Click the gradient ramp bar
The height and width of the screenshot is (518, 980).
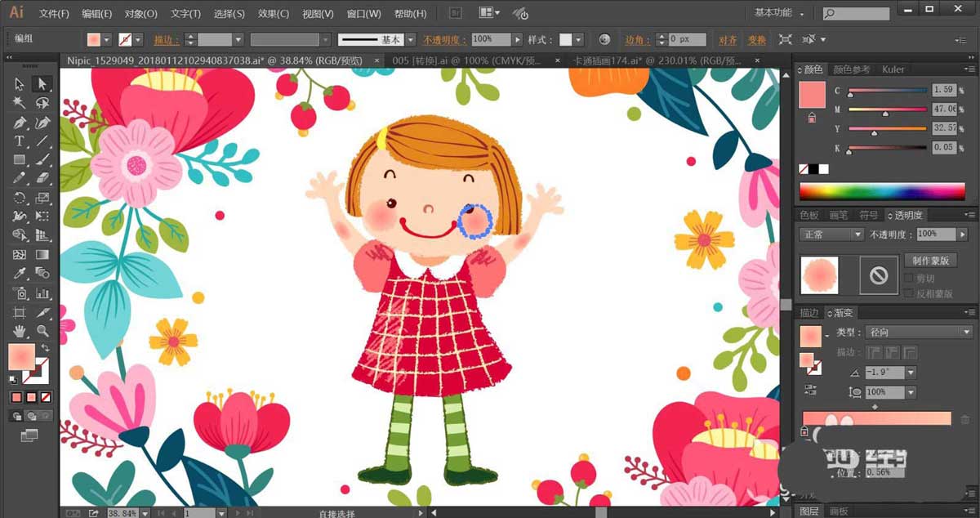877,418
